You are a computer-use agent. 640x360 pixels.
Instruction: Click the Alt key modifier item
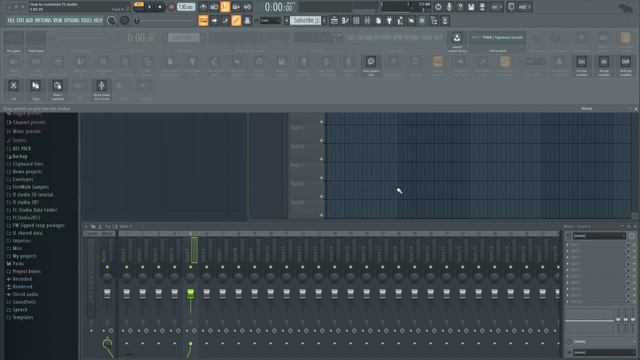(604, 65)
